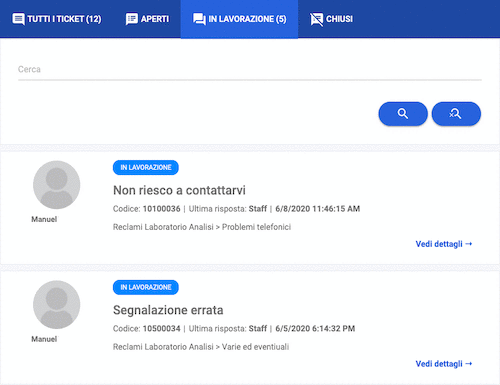The width and height of the screenshot is (500, 385).
Task: Switch to the Aperti tab
Action: point(147,19)
